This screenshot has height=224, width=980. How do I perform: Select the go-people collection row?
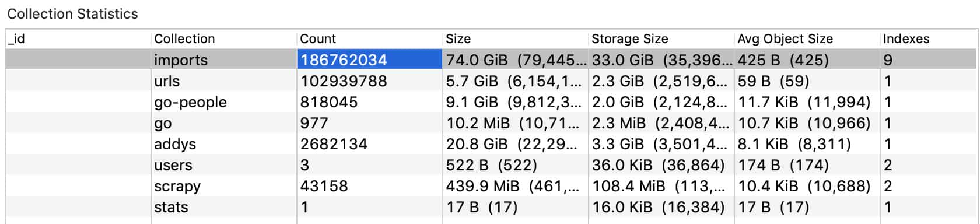[491, 101]
